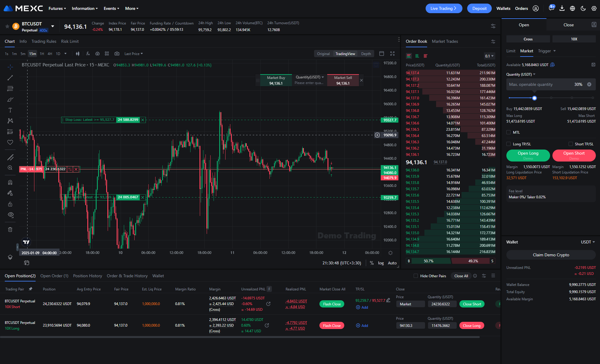
Task: Select the text annotation tool
Action: pyautogui.click(x=10, y=110)
